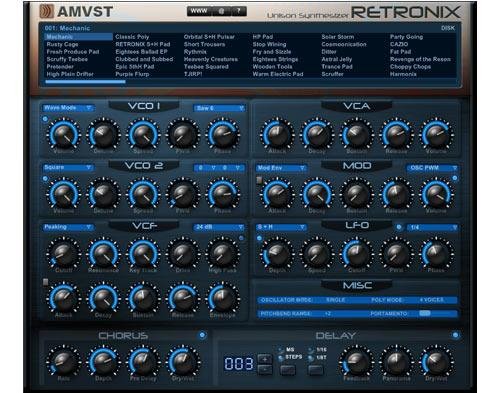The height and width of the screenshot is (393, 497).
Task: Open the OSC PWM destination dropdown
Action: coord(432,168)
